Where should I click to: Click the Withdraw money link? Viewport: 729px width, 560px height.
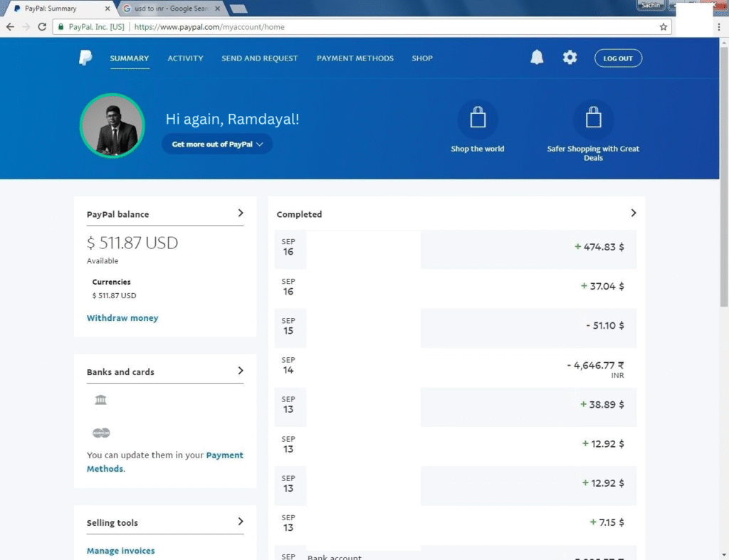point(122,318)
